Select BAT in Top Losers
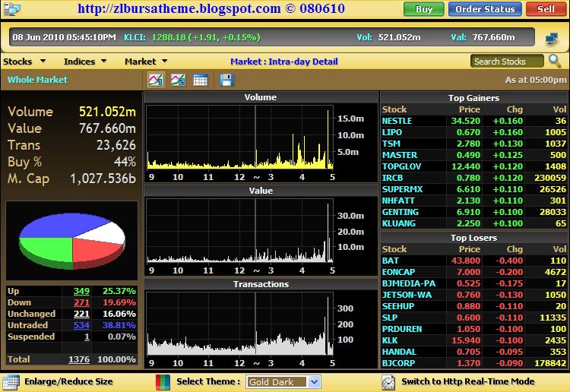The image size is (570, 392). point(390,261)
